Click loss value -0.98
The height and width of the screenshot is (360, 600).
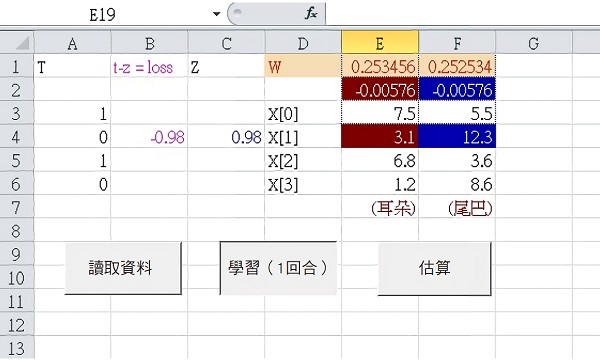tap(149, 137)
